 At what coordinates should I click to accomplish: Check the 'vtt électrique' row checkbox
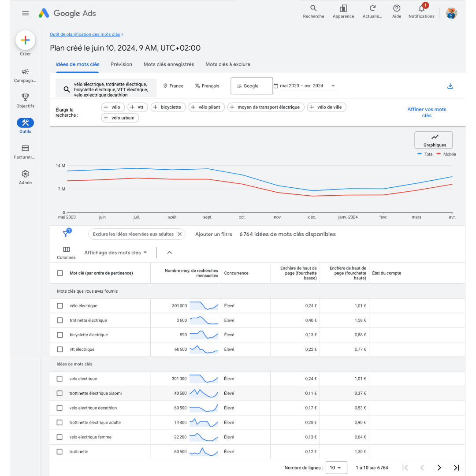[x=60, y=350]
